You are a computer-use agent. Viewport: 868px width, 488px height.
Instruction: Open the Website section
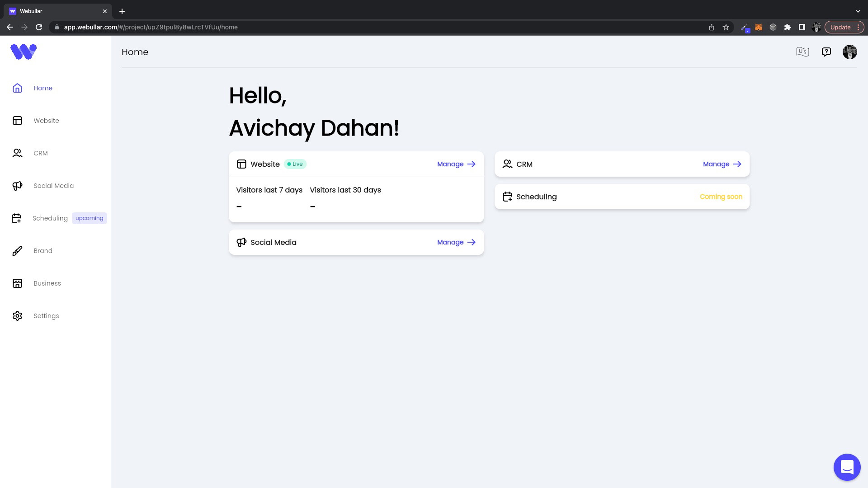pyautogui.click(x=46, y=120)
